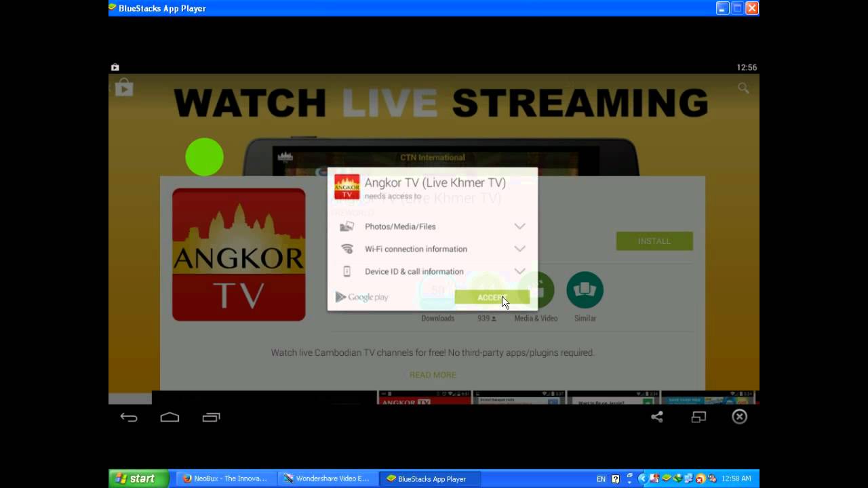The width and height of the screenshot is (868, 488).
Task: Expand hidden tray icons arrow
Action: click(643, 479)
